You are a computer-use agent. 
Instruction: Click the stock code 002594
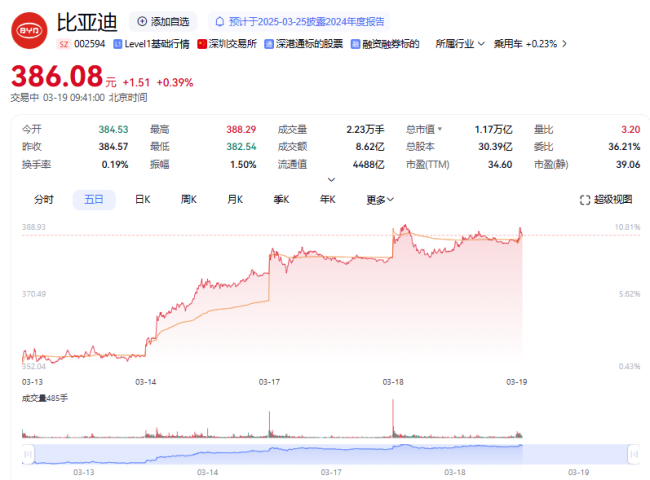(x=90, y=44)
